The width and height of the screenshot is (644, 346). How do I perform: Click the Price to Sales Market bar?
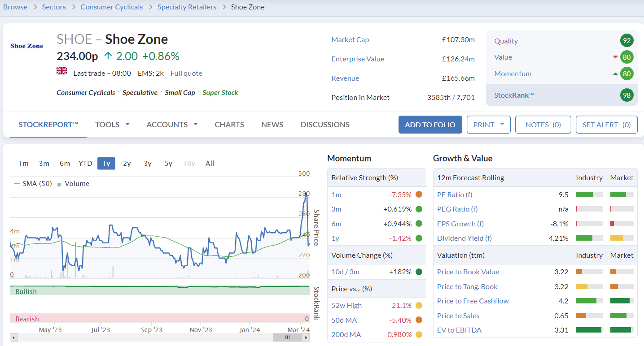click(x=622, y=316)
